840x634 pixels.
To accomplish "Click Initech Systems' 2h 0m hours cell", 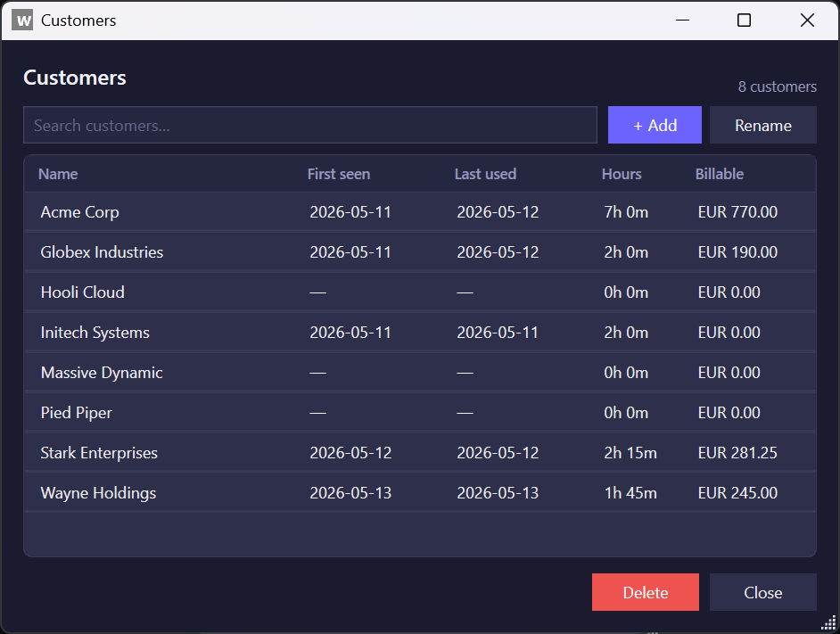I will (x=626, y=333).
